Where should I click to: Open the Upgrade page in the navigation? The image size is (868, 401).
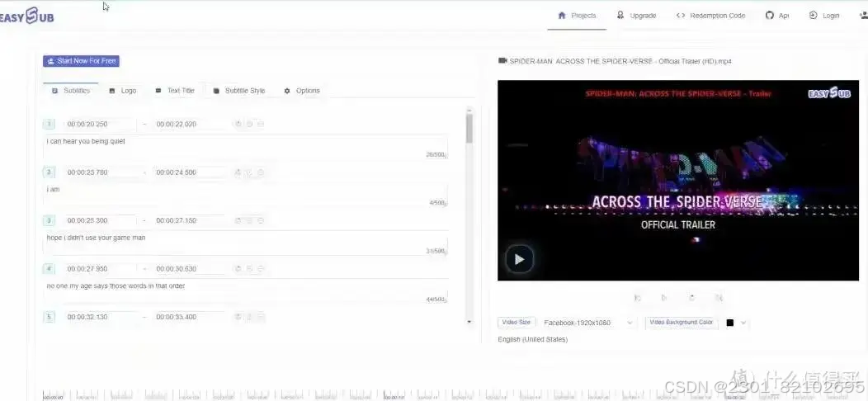[637, 16]
